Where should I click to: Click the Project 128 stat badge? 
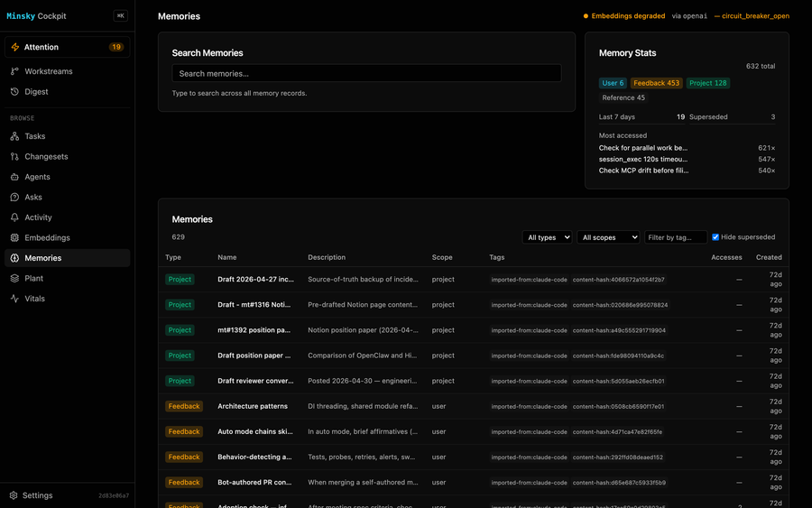(708, 83)
